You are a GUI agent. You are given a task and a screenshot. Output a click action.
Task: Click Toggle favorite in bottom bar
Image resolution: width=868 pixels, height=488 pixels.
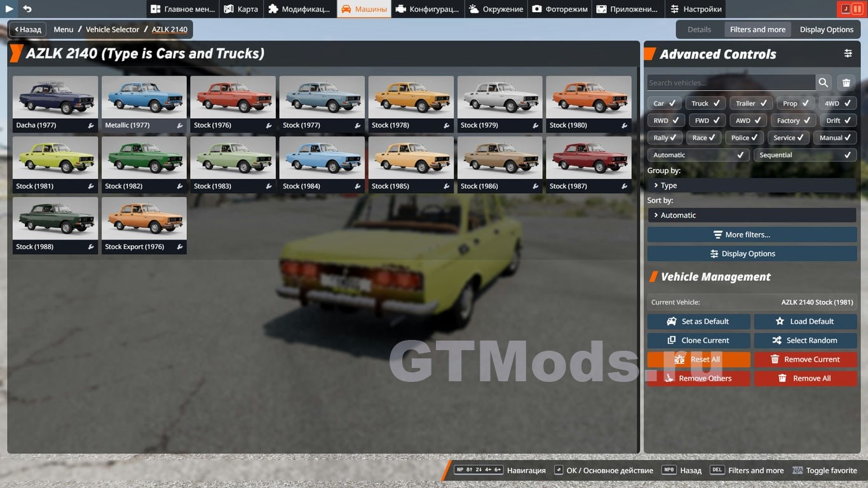pos(825,471)
